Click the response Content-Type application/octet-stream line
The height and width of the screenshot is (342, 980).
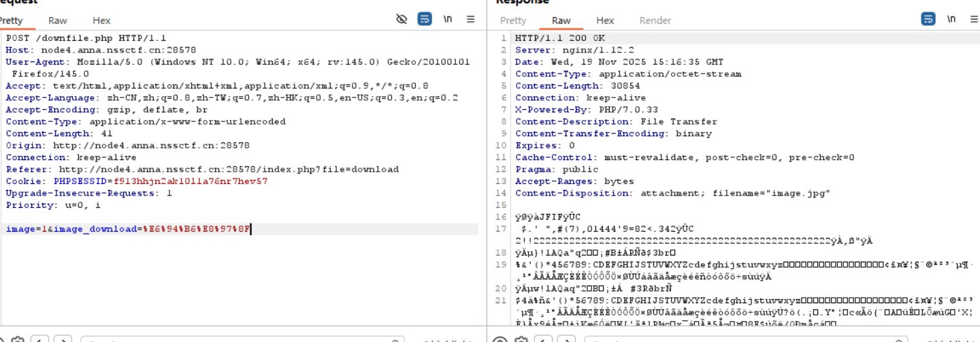tap(627, 74)
